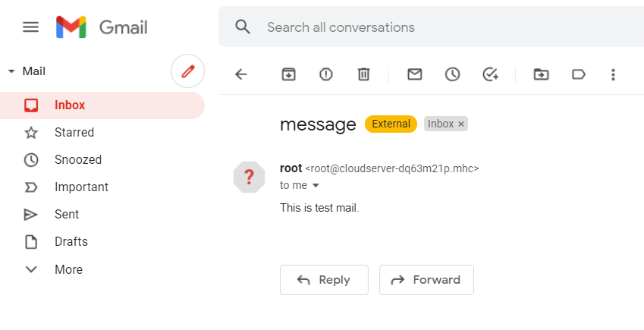Snooze this message with clock icon
644x330 pixels.
[452, 74]
